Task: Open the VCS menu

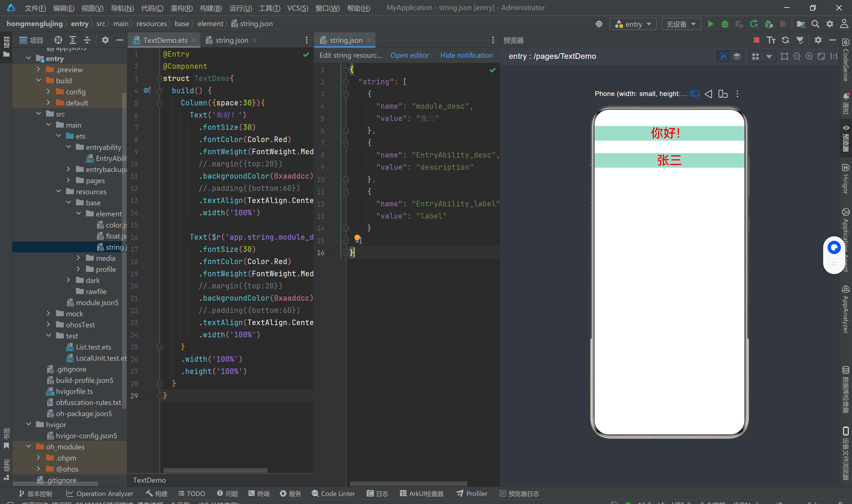Action: click(298, 8)
